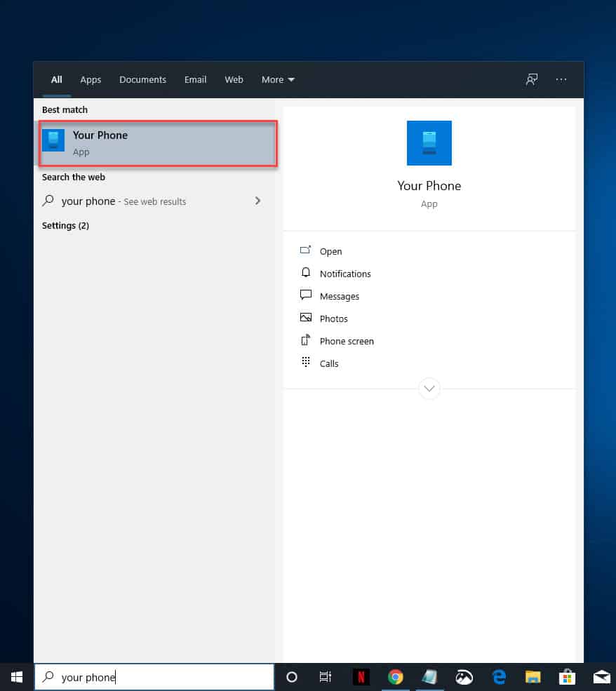Open File Explorer from taskbar
Viewport: 616px width, 691px height.
533,677
